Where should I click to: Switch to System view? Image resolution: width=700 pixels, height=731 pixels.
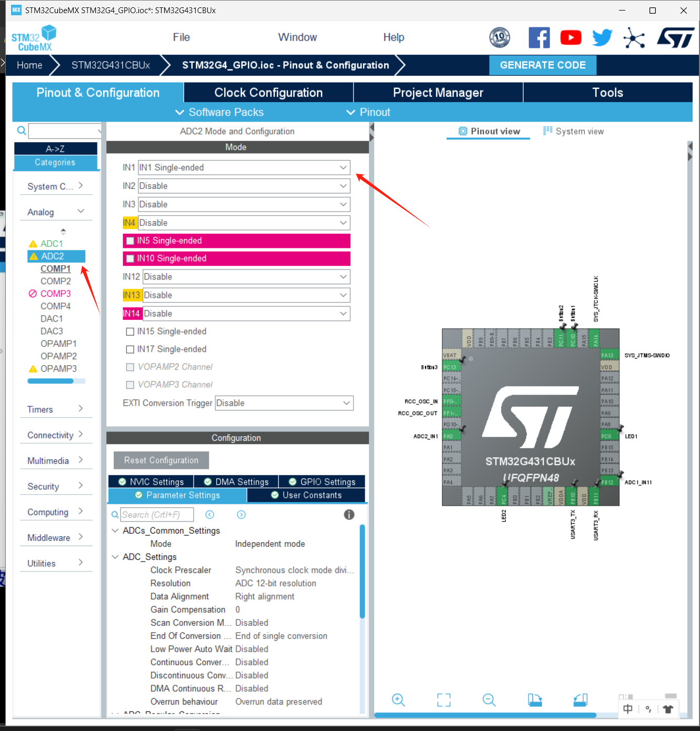(573, 131)
